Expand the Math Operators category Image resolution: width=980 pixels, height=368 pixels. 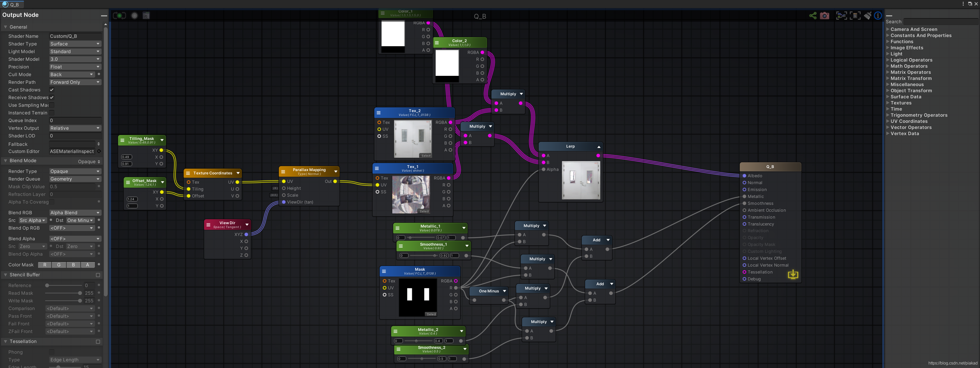[x=909, y=66]
